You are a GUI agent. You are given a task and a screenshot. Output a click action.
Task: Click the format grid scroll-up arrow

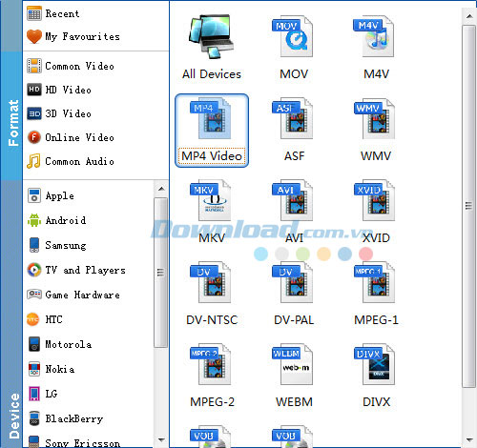tap(469, 16)
